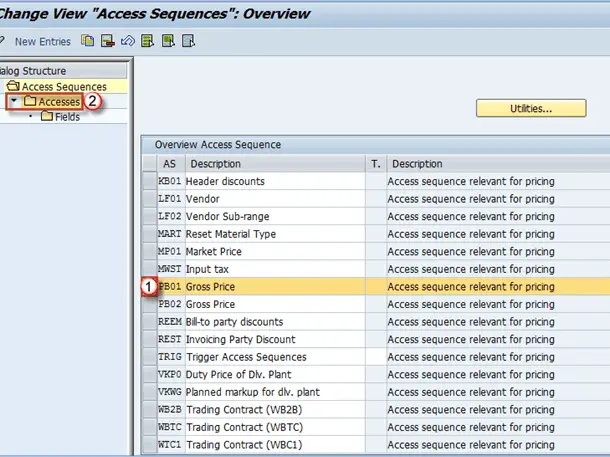Click the MWST access sequence code cell
The width and height of the screenshot is (610, 457).
pyautogui.click(x=170, y=269)
